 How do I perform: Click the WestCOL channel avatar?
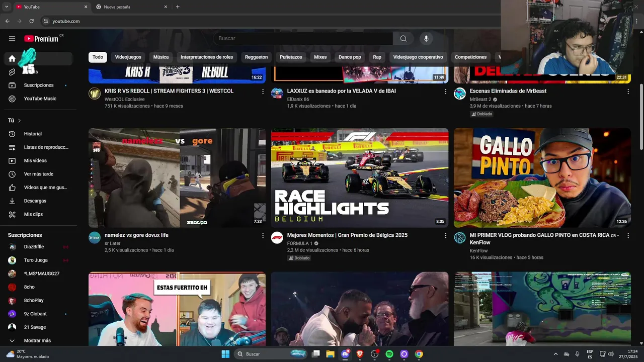pyautogui.click(x=95, y=94)
